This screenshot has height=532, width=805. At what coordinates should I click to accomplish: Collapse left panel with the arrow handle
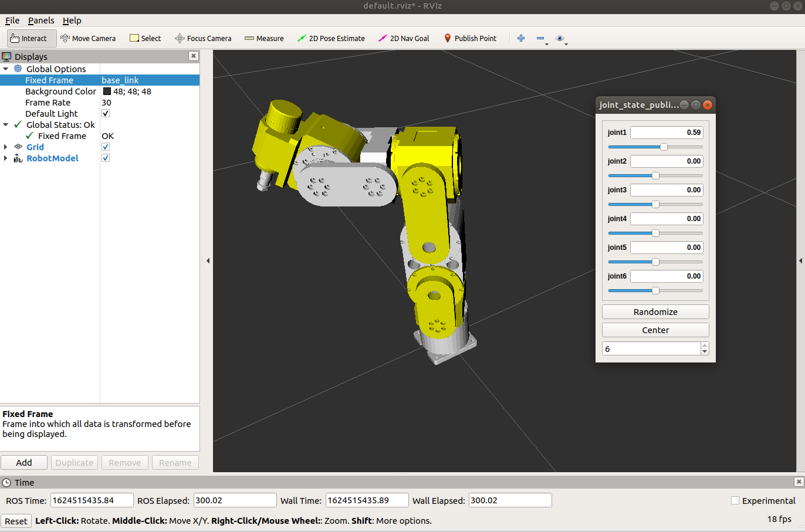(208, 260)
